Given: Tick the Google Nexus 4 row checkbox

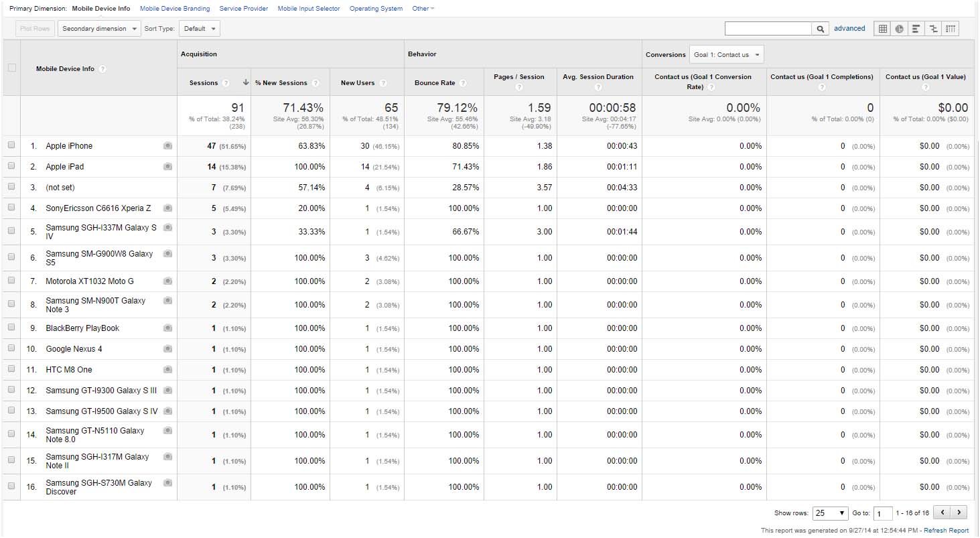Looking at the screenshot, I should (x=11, y=349).
